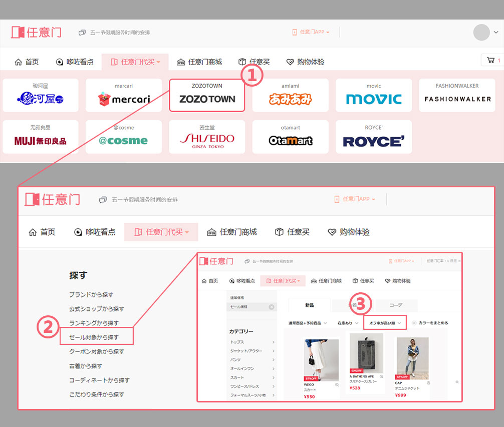Expand 任意门代买 in the middle screenshot
The height and width of the screenshot is (427, 504).
[161, 232]
